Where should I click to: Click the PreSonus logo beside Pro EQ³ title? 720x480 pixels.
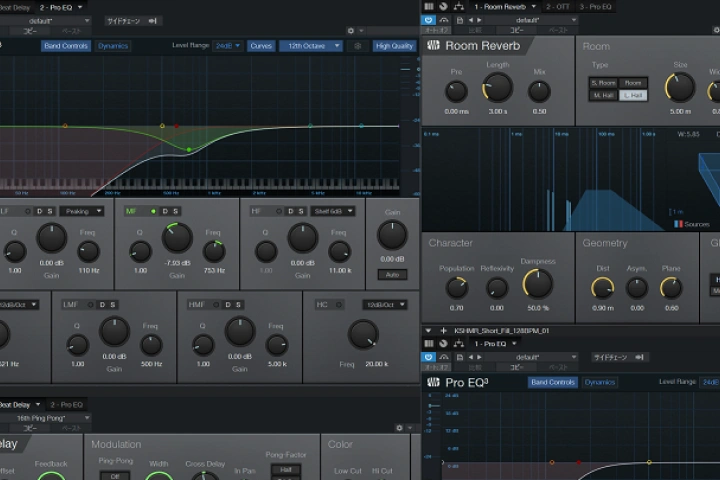433,382
